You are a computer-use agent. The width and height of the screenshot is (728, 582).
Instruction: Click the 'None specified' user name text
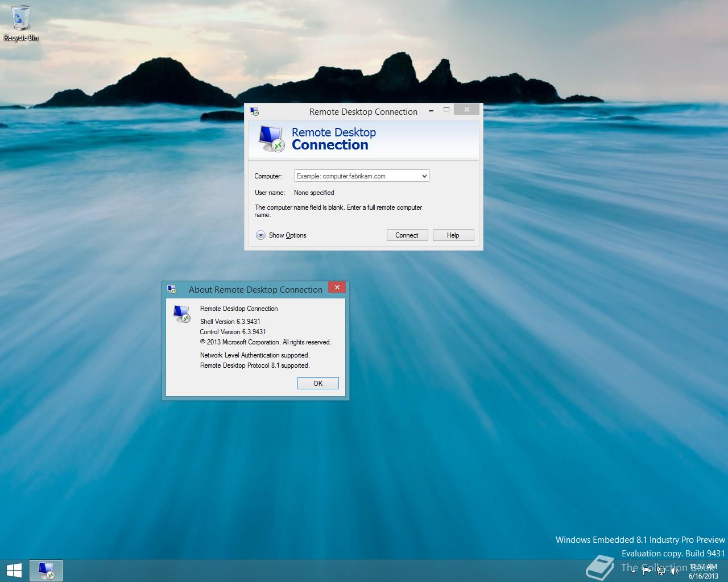tap(314, 193)
